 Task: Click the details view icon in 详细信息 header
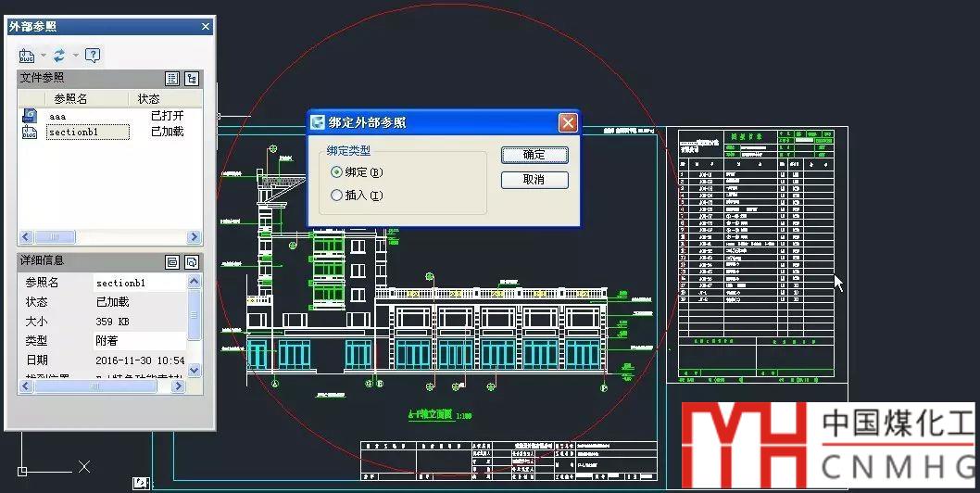click(172, 262)
